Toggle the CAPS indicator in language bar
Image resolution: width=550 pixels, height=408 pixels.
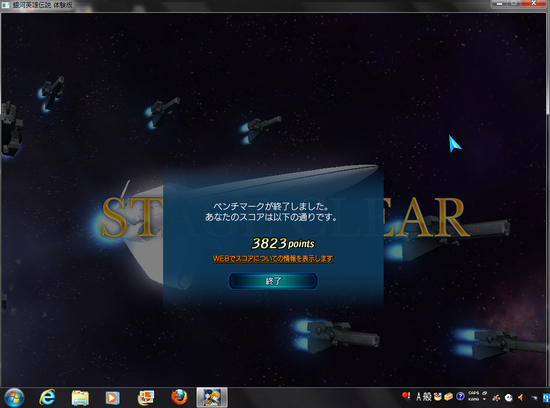tap(474, 393)
